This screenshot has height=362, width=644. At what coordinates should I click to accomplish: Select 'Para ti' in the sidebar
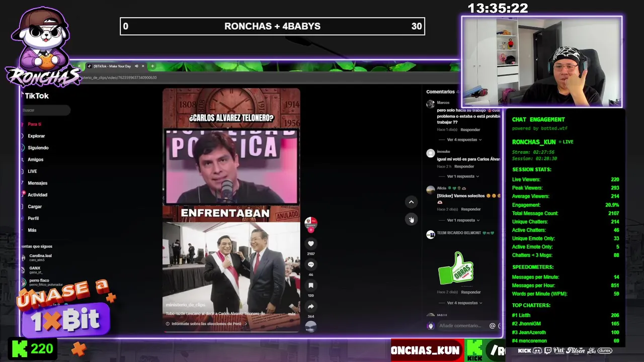coord(34,124)
